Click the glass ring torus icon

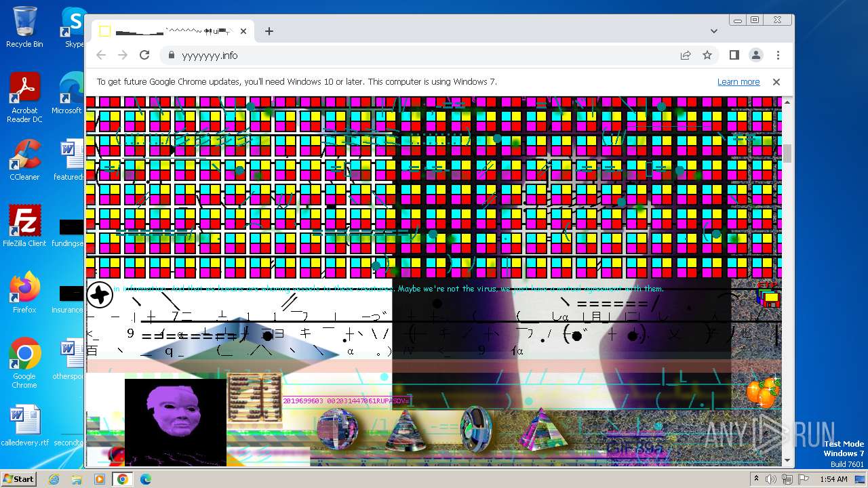[x=476, y=429]
